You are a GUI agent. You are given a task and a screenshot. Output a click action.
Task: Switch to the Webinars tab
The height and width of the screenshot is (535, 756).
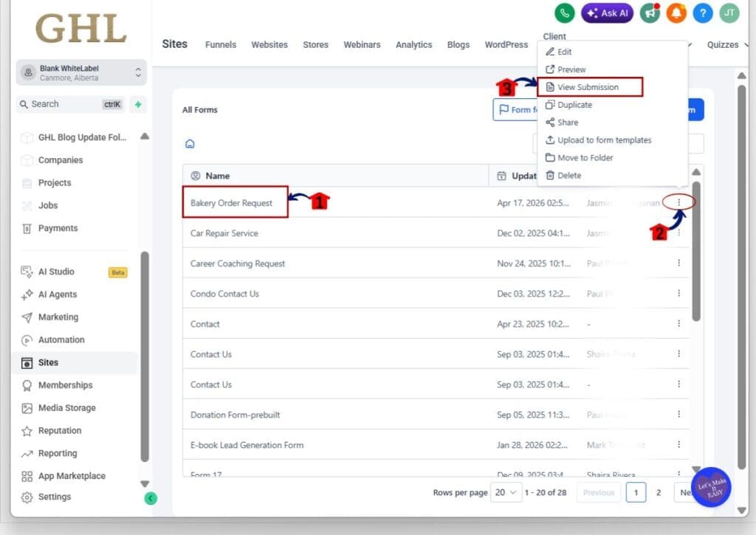click(362, 45)
